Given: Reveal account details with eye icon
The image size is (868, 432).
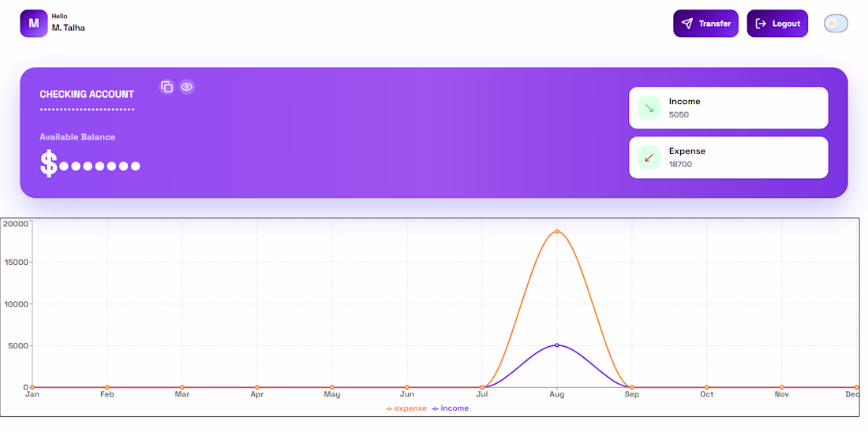Looking at the screenshot, I should 186,87.
